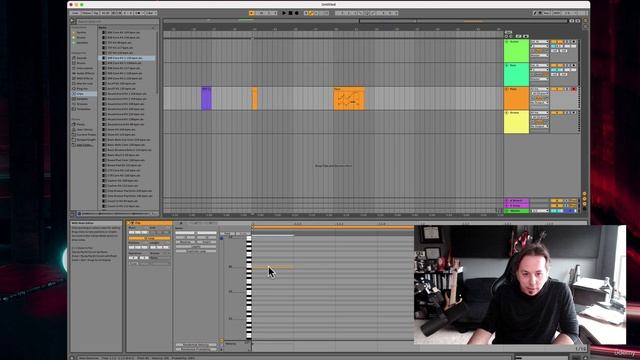
Task: Toggle the orange Loop button in clip box
Action: point(149,238)
